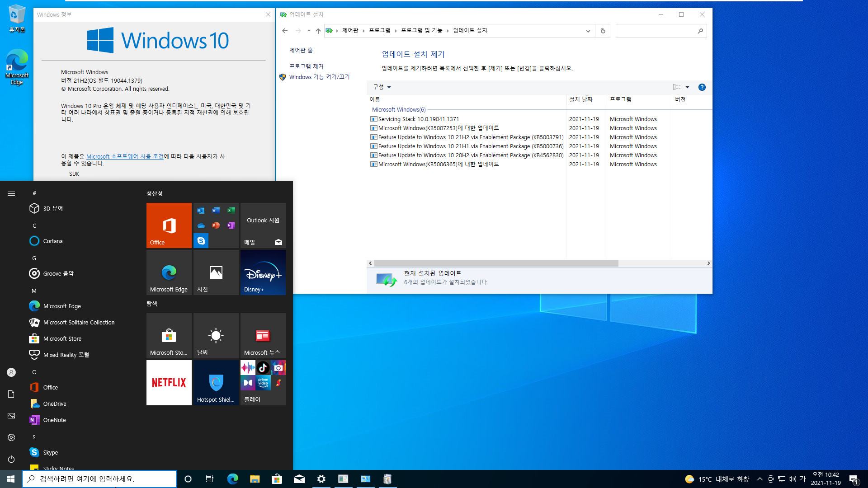Open the Hotspot Shield tile
The width and height of the screenshot is (868, 488).
coord(216,382)
